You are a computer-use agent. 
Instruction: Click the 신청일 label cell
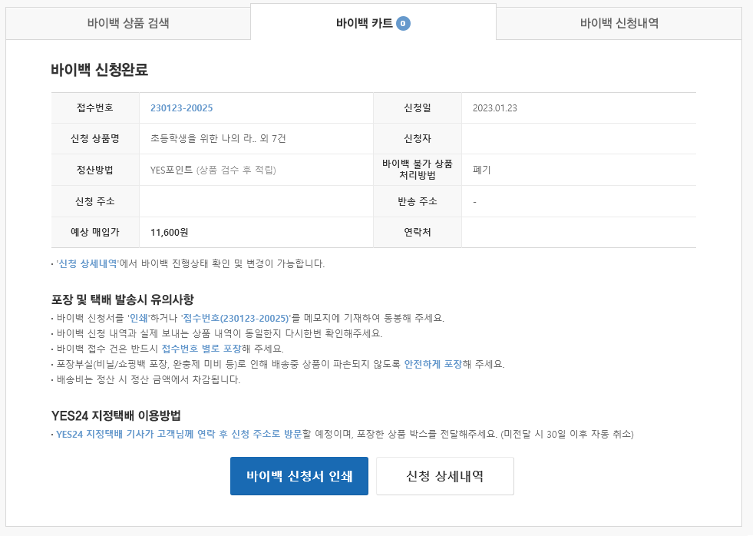pyautogui.click(x=418, y=108)
